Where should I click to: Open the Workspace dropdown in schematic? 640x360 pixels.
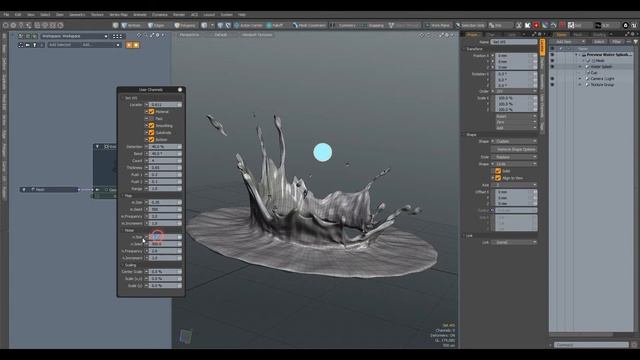pos(75,36)
